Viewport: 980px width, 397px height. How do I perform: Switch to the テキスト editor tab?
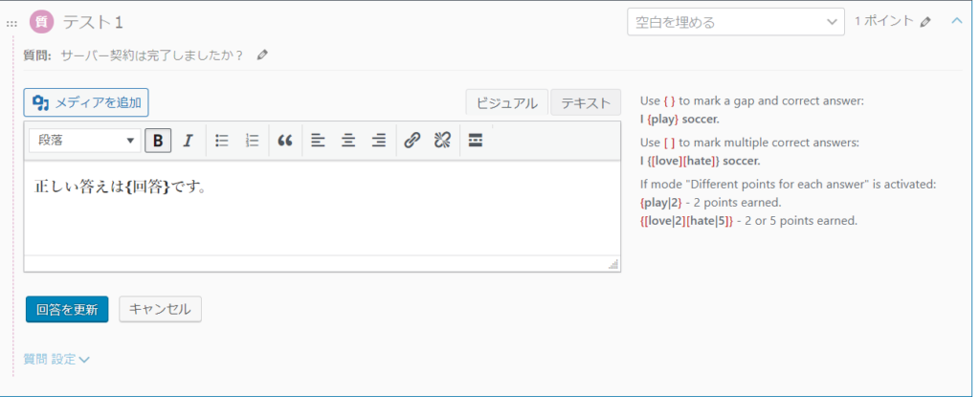pos(586,102)
